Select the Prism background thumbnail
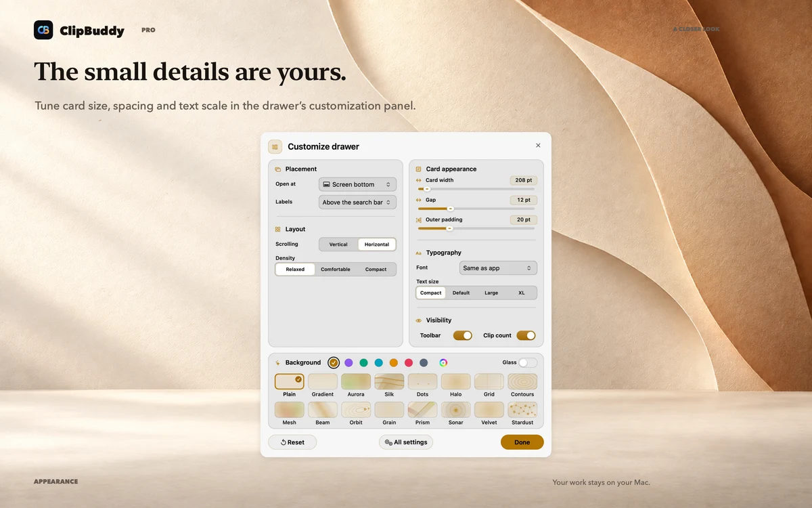Image resolution: width=812 pixels, height=508 pixels. (422, 410)
